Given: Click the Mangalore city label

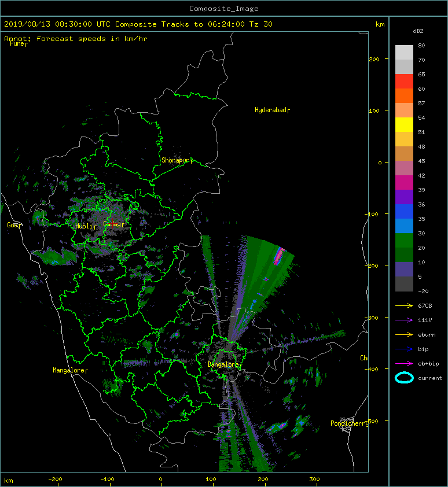Looking at the screenshot, I should (69, 370).
